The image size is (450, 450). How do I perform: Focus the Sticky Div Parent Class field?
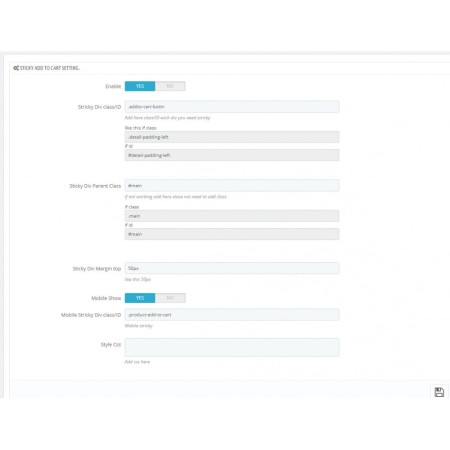coord(232,186)
